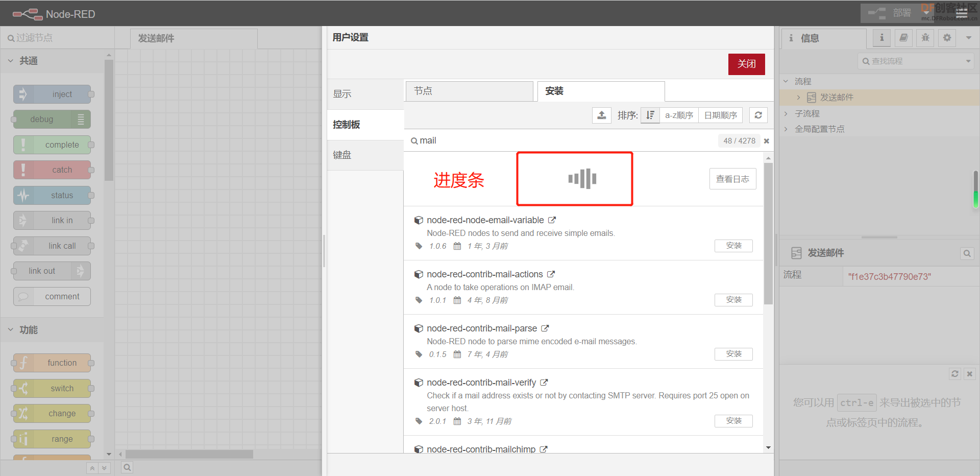Viewport: 980px width, 476px height.
Task: Click the upload module file icon
Action: pyautogui.click(x=602, y=115)
